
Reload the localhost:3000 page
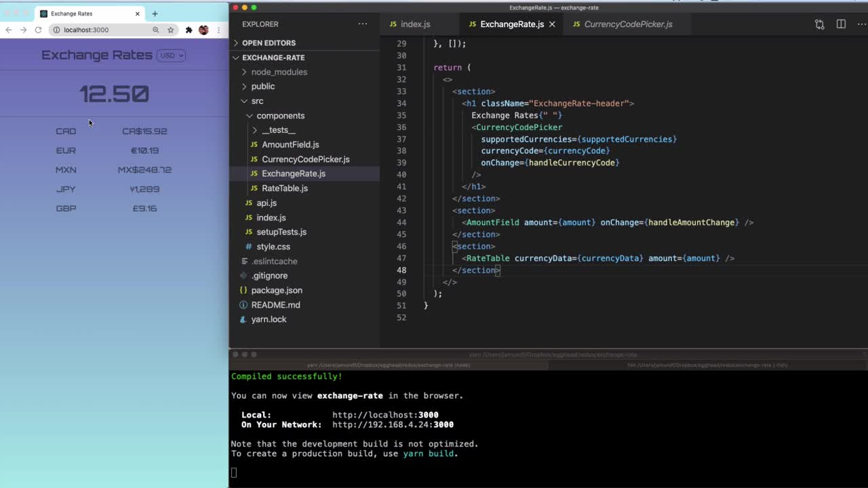pos(38,30)
